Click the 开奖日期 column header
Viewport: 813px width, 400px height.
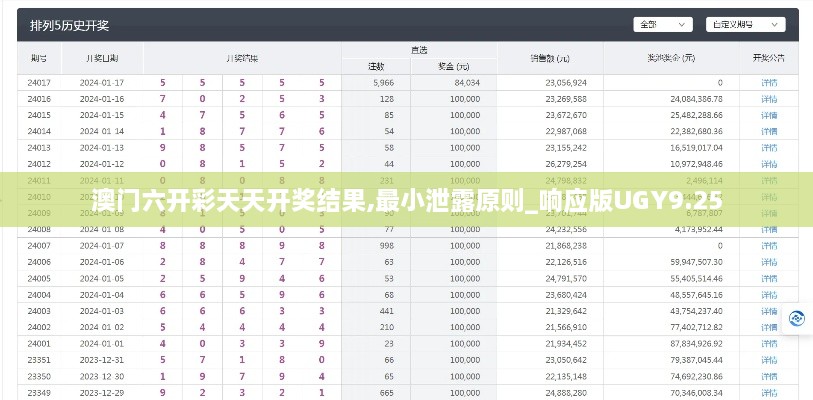102,58
